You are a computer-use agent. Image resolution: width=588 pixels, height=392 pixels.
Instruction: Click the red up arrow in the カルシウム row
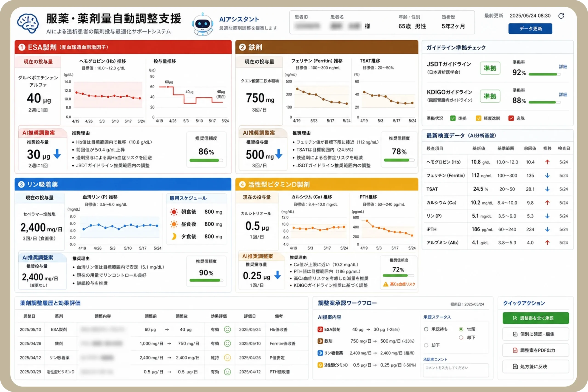[x=547, y=203]
